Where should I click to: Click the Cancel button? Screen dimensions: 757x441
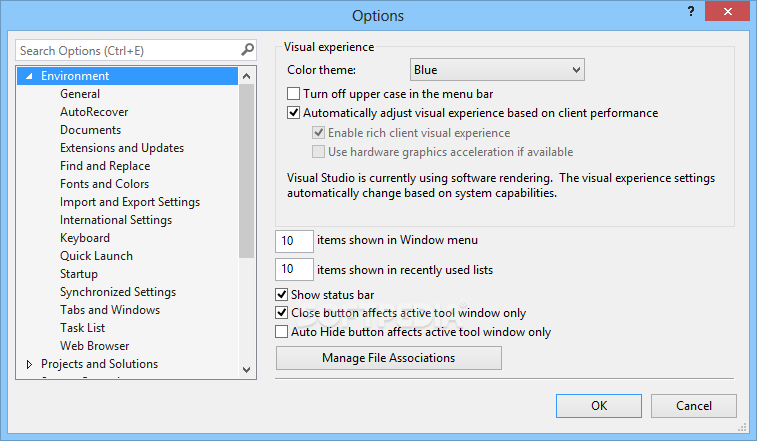tap(693, 405)
